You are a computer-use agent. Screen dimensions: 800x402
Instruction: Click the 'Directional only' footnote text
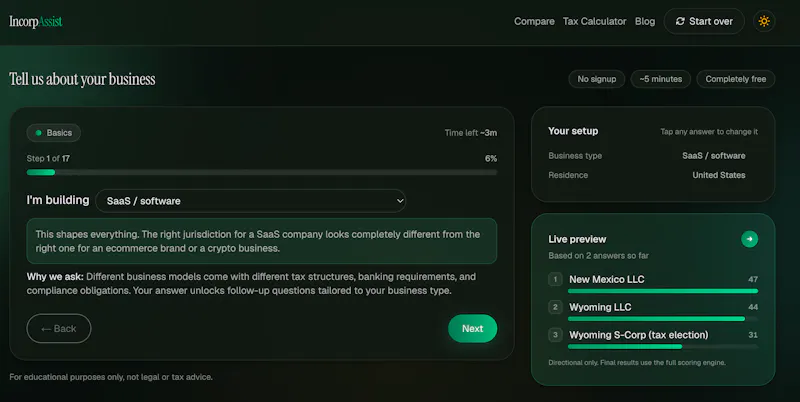point(637,363)
